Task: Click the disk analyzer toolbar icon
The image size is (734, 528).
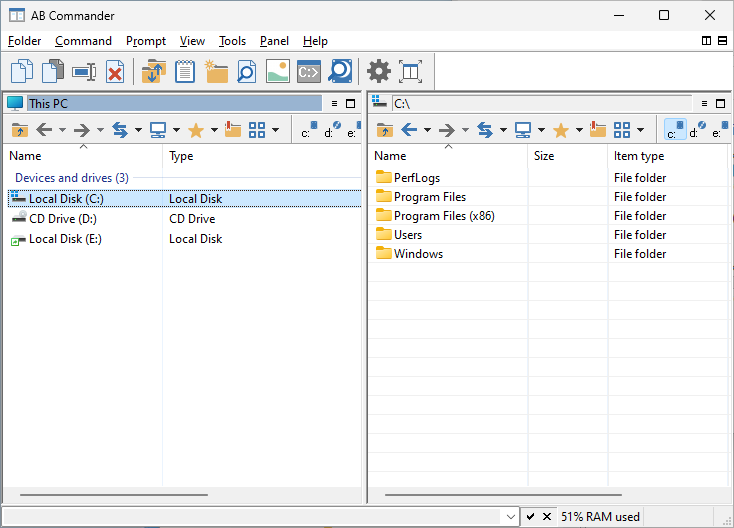Action: (340, 72)
